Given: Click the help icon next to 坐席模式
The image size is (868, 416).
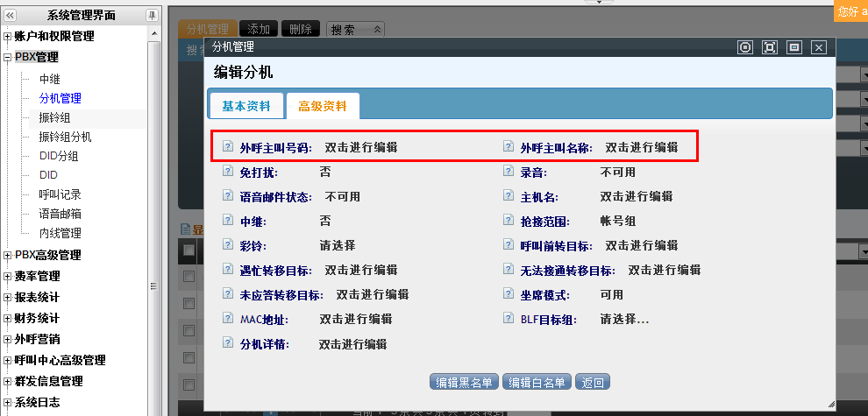Looking at the screenshot, I should pyautogui.click(x=509, y=294).
